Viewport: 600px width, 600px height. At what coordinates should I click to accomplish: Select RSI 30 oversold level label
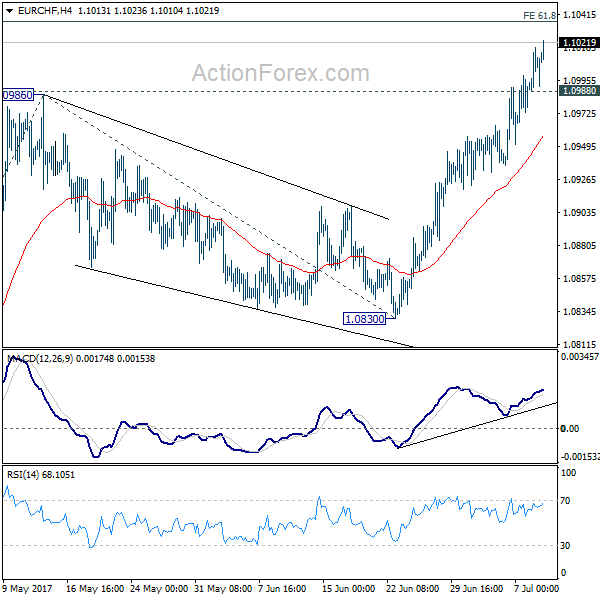[565, 546]
